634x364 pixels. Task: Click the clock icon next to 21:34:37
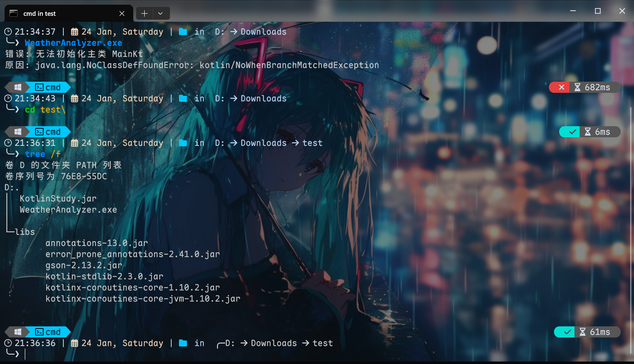tap(8, 31)
